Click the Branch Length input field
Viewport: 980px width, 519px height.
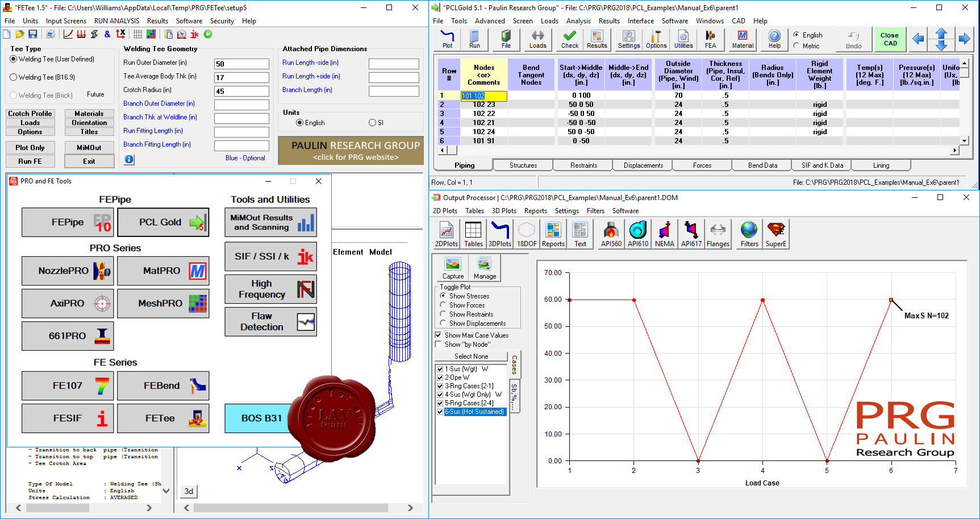tap(394, 91)
